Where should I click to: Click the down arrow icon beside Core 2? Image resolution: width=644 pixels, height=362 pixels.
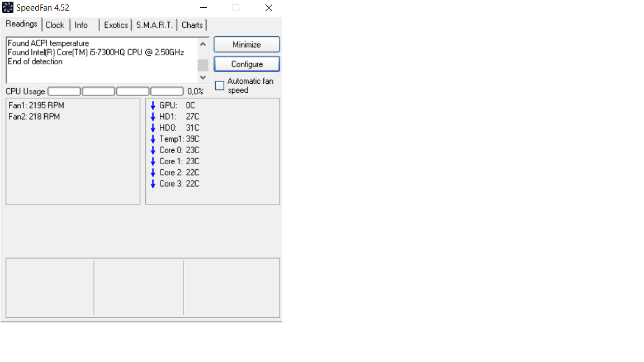coord(153,173)
